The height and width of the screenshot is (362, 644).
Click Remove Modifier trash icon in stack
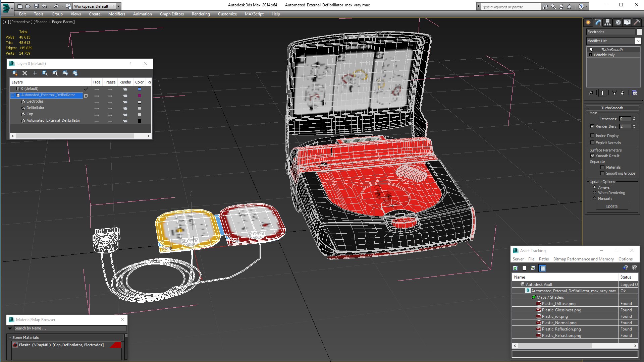[x=623, y=93]
